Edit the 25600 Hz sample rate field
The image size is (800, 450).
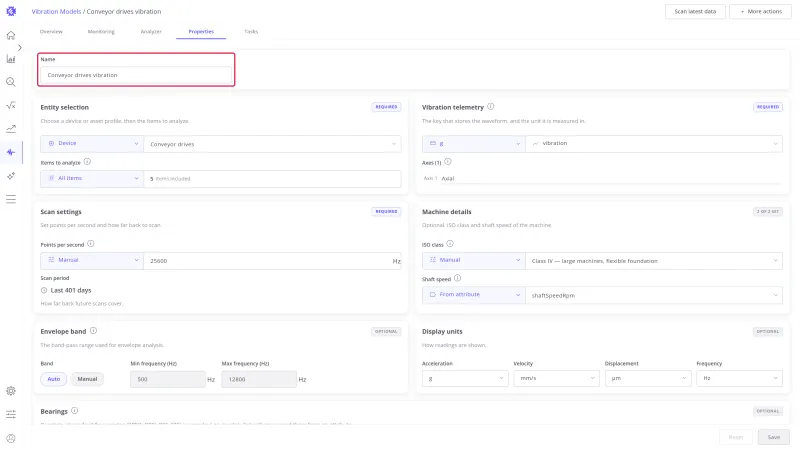pyautogui.click(x=272, y=261)
